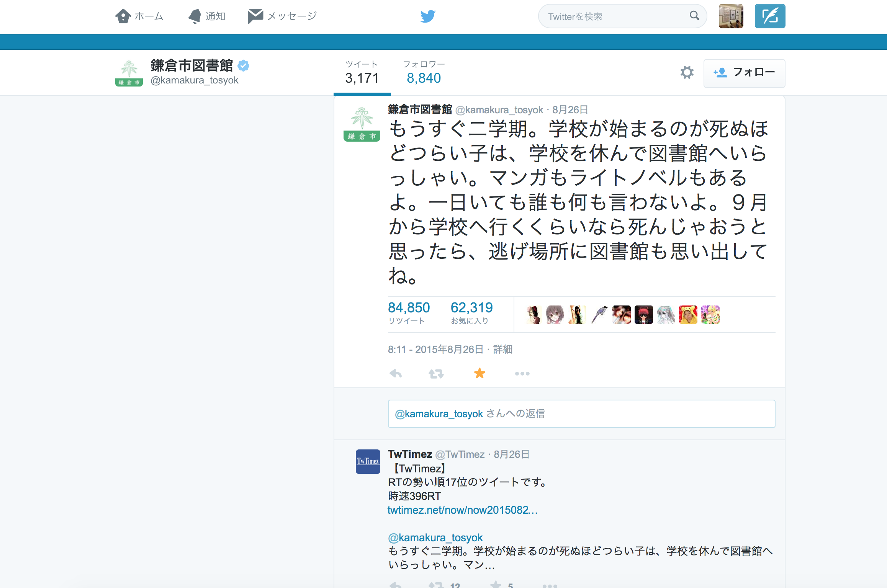Open tweet author's avatar in main tweet
This screenshot has width=887, height=588.
362,123
